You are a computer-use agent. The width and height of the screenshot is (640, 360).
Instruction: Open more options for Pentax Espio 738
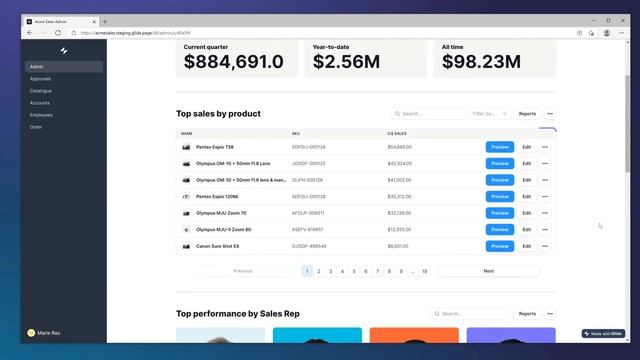coord(545,147)
